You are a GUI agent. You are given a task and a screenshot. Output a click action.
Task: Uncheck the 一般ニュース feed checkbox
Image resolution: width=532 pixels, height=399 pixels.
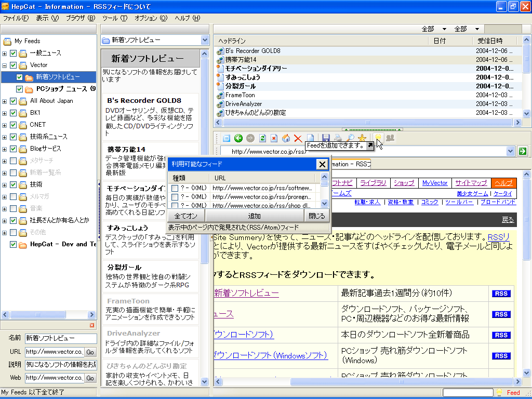(13, 54)
